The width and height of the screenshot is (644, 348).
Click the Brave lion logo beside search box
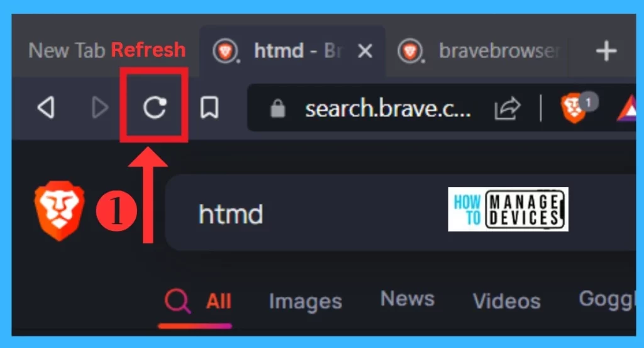[60, 210]
